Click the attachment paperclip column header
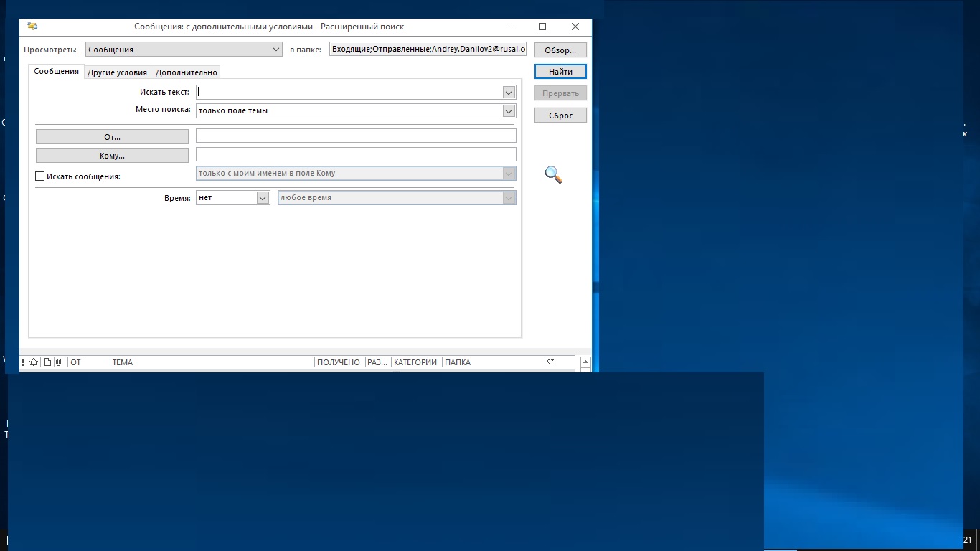Screen dimensions: 980x551 click(x=59, y=362)
